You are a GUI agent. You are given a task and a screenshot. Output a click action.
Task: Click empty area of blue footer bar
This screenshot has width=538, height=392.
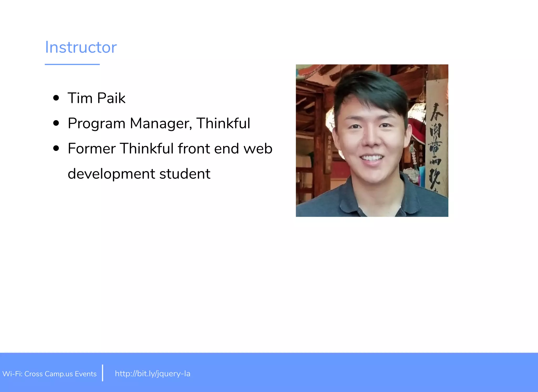point(368,373)
